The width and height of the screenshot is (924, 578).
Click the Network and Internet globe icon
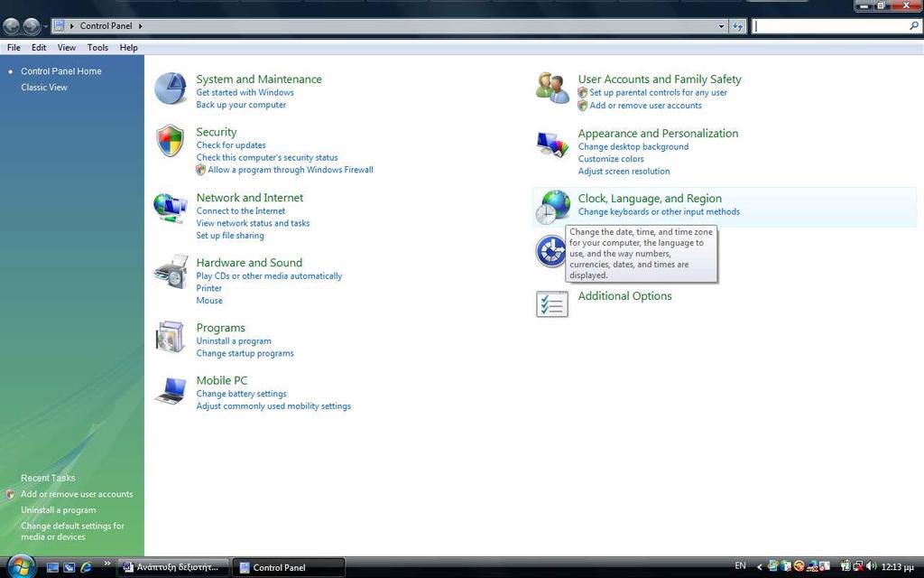[x=171, y=208]
